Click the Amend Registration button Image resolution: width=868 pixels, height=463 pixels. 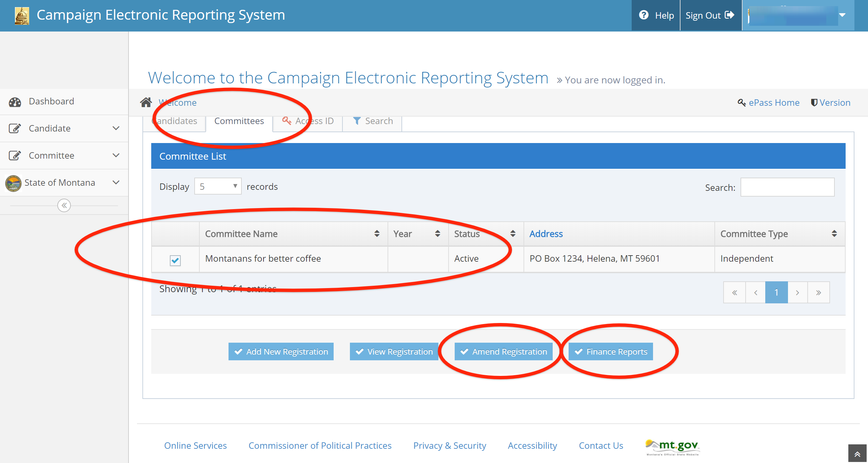[x=504, y=351]
